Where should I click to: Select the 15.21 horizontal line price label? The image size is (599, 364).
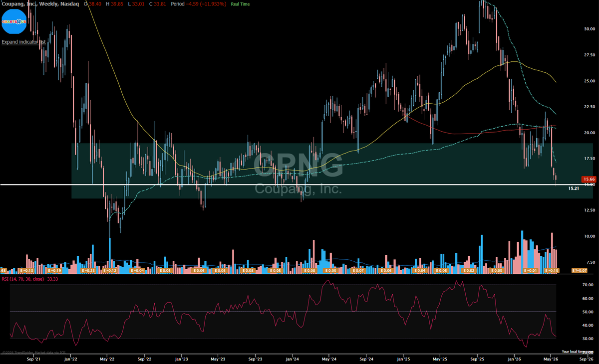(x=574, y=188)
